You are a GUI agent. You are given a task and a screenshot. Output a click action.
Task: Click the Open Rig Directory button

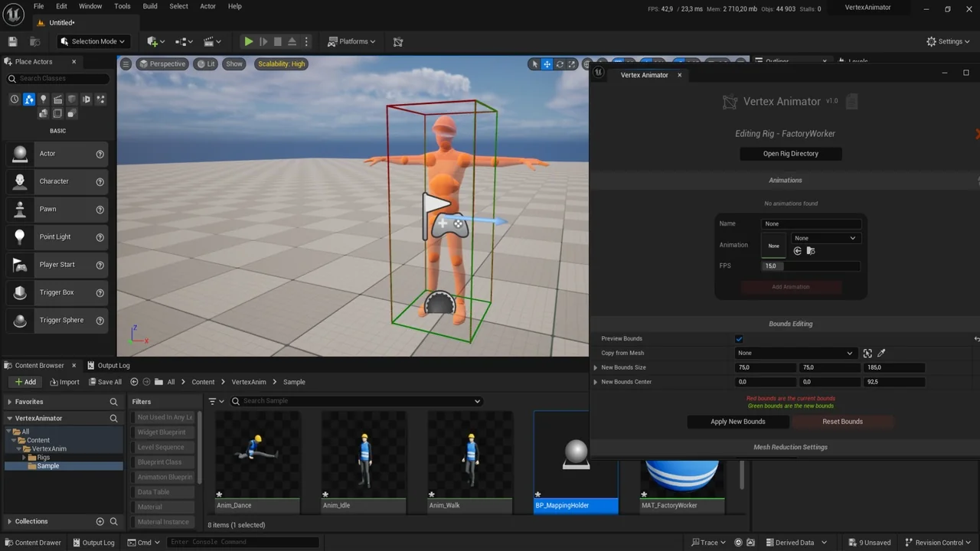(790, 153)
